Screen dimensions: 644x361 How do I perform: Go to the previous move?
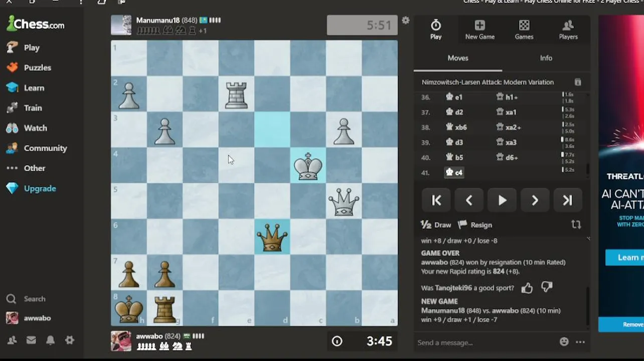click(469, 201)
